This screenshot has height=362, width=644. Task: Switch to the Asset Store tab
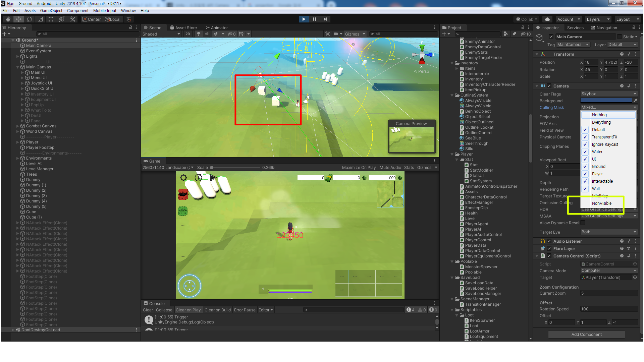click(183, 27)
